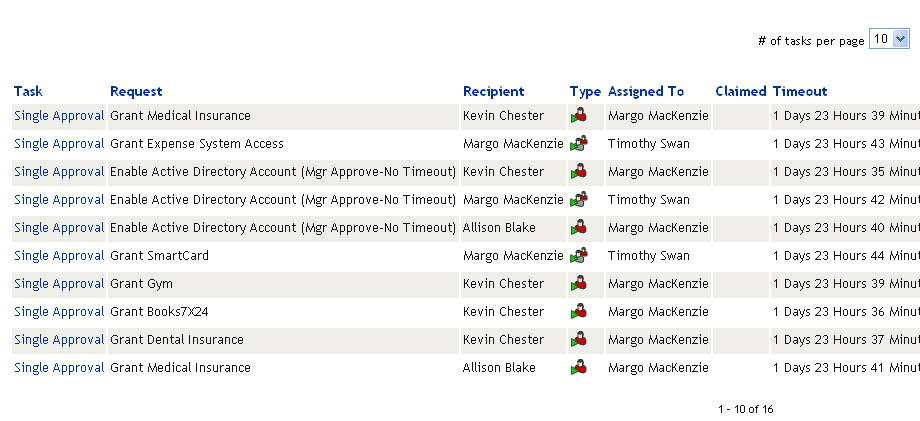920x421 pixels.
Task: Sort the table by the Request column
Action: pos(136,91)
